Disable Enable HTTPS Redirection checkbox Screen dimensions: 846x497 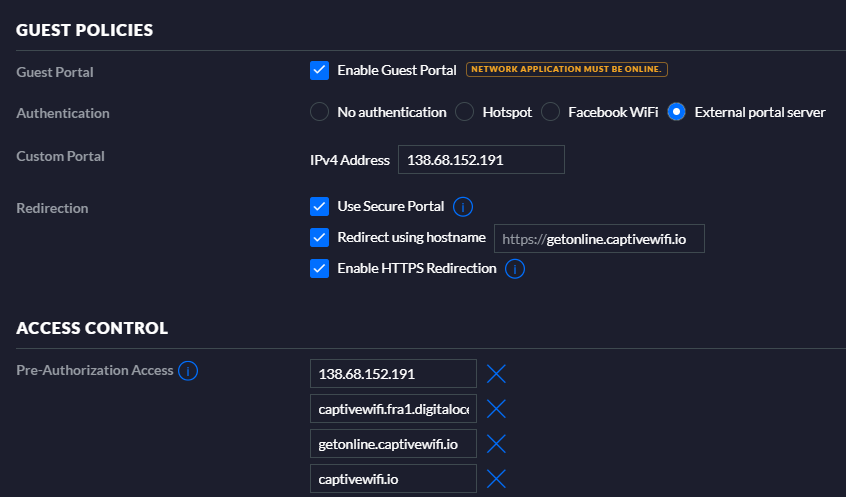(x=320, y=268)
